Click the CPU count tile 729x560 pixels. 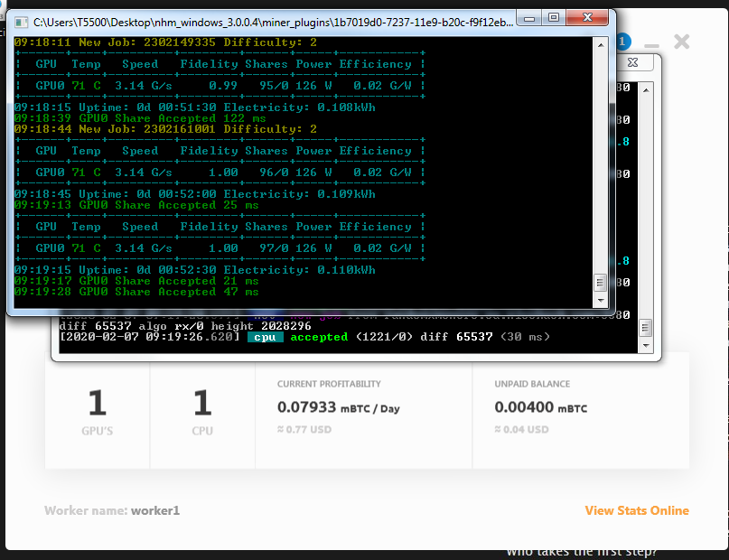(202, 411)
